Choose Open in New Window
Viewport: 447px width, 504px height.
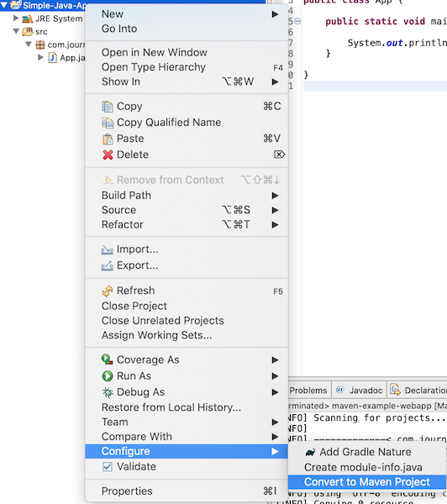tap(187, 52)
